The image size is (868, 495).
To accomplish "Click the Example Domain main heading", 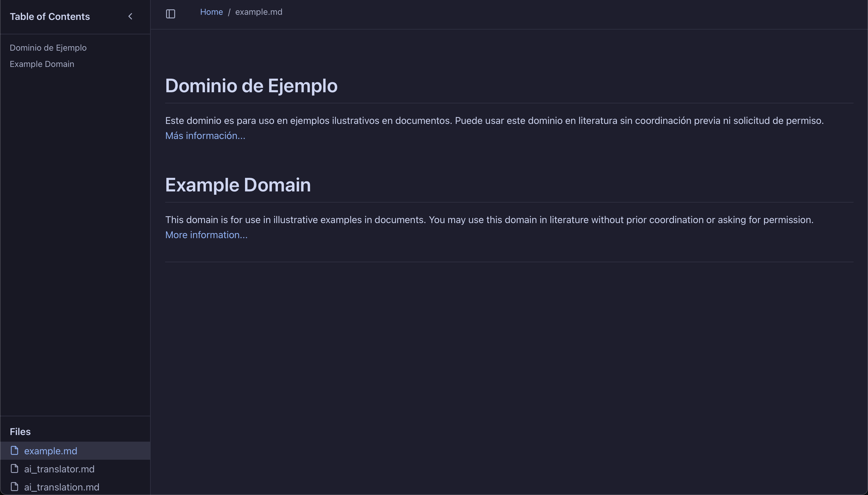I will (x=238, y=185).
